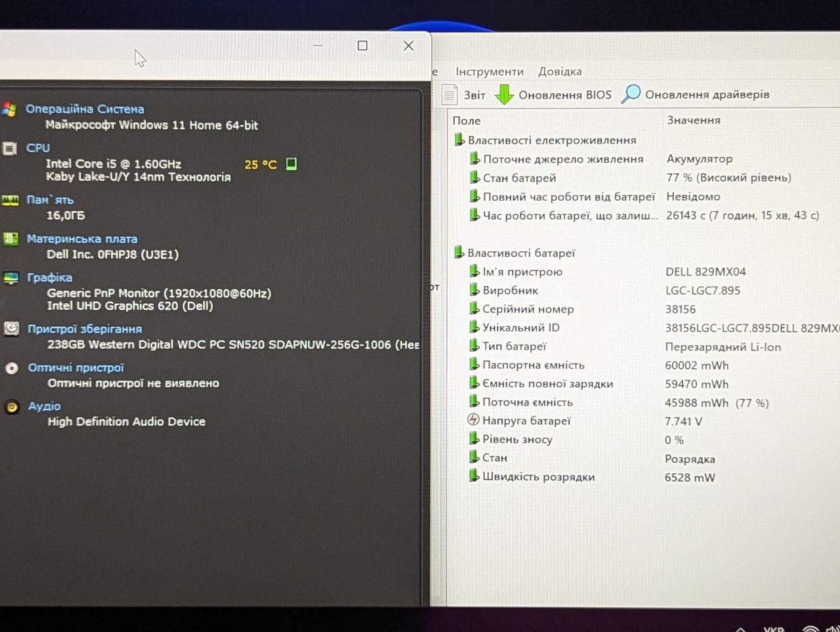The image size is (840, 632).
Task: Click the Оптичні пристрої heading
Action: [76, 368]
